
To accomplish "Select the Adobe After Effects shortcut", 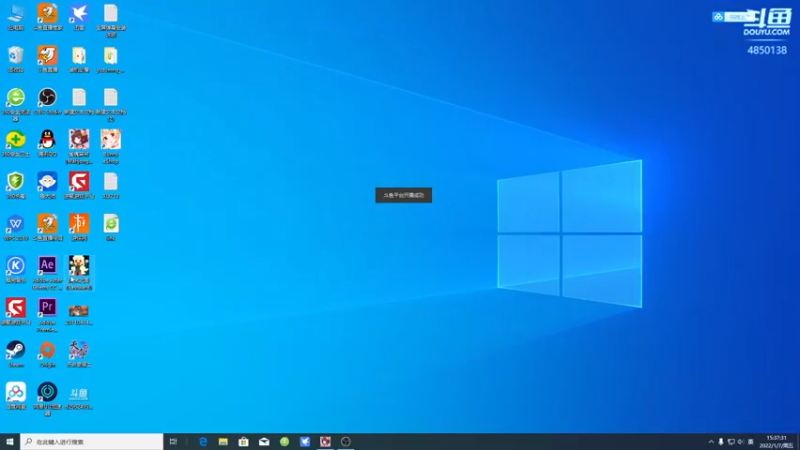I will (x=47, y=273).
